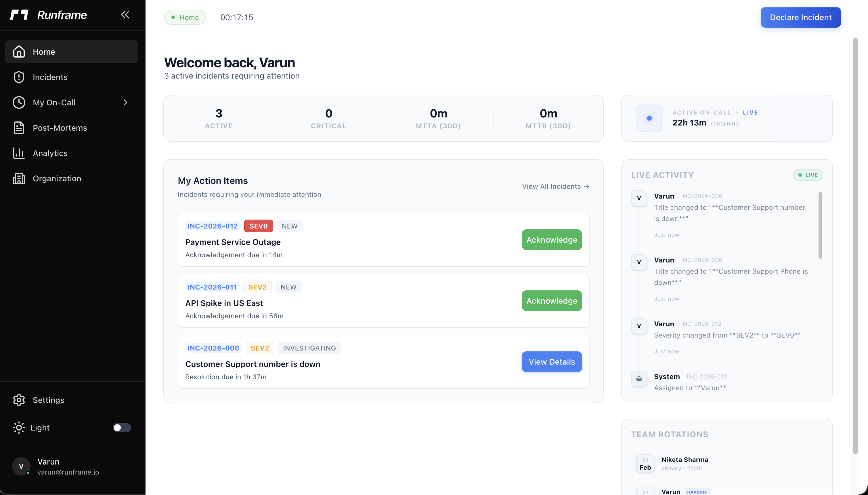Viewport: 868px width, 495px height.
Task: Open Settings via the gear icon
Action: tap(19, 400)
